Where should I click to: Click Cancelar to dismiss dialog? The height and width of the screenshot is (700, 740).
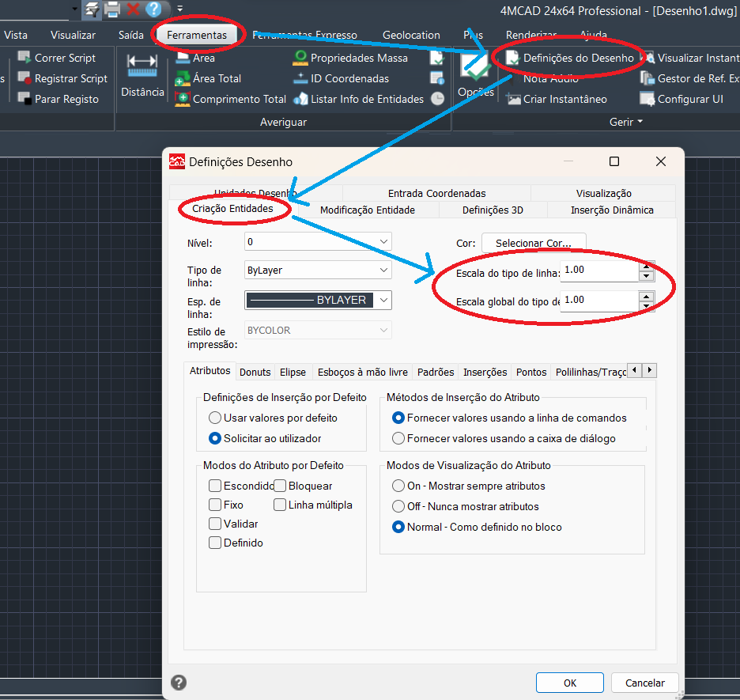point(644,683)
